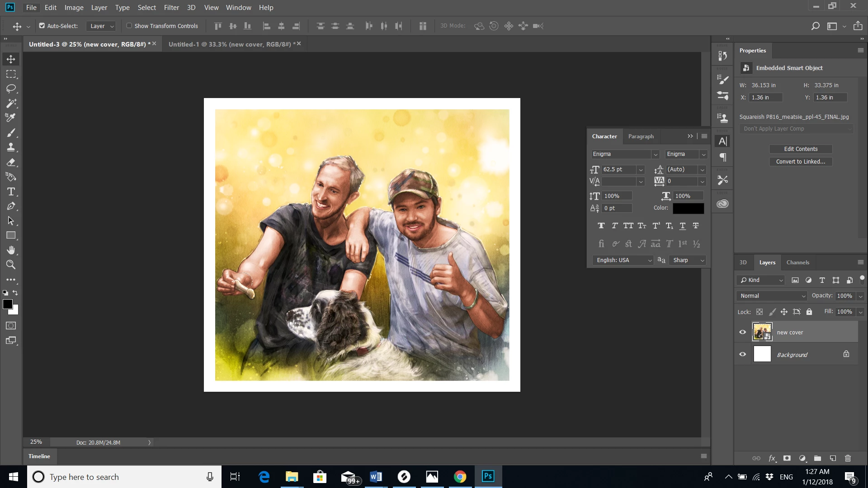Open the black text Color swatch
This screenshot has width=868, height=488.
688,208
